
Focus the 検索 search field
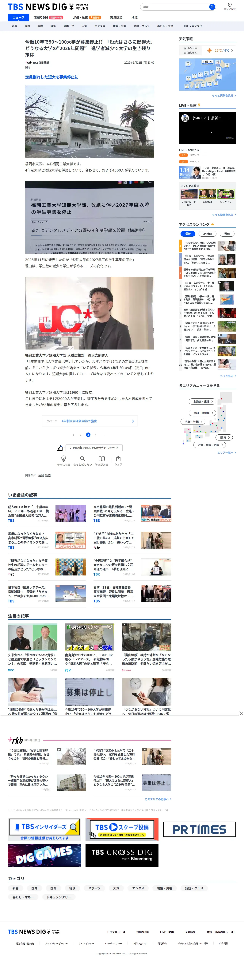(175, 7)
